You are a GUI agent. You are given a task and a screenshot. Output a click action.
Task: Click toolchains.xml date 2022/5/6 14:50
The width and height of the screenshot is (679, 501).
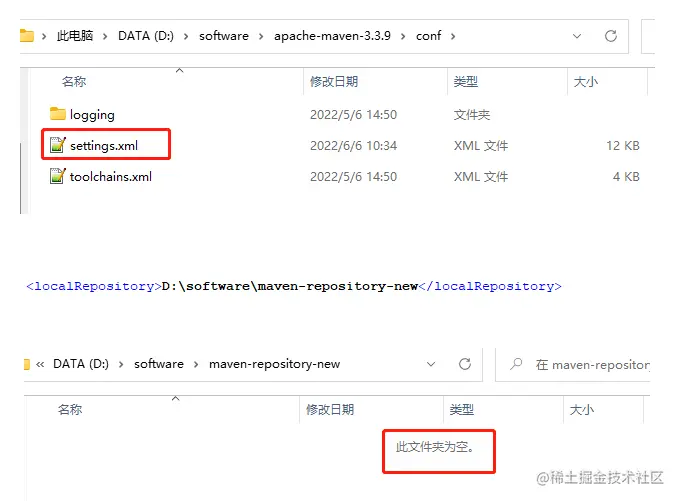(x=353, y=177)
